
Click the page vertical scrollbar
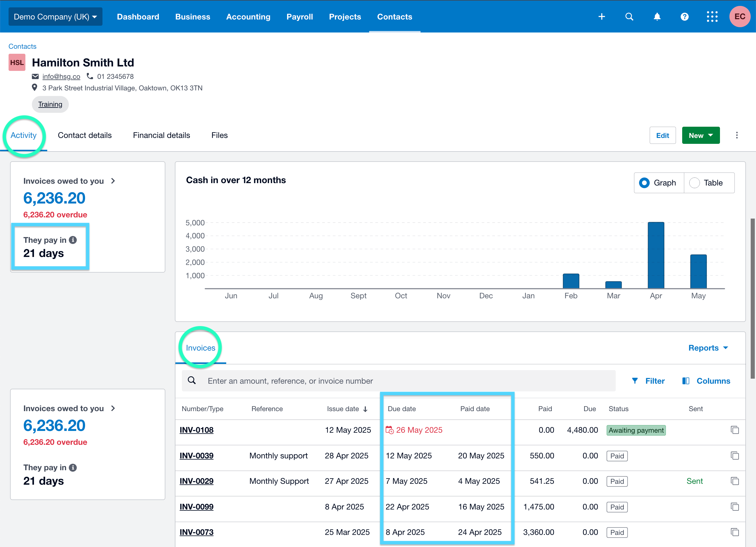pos(753,298)
